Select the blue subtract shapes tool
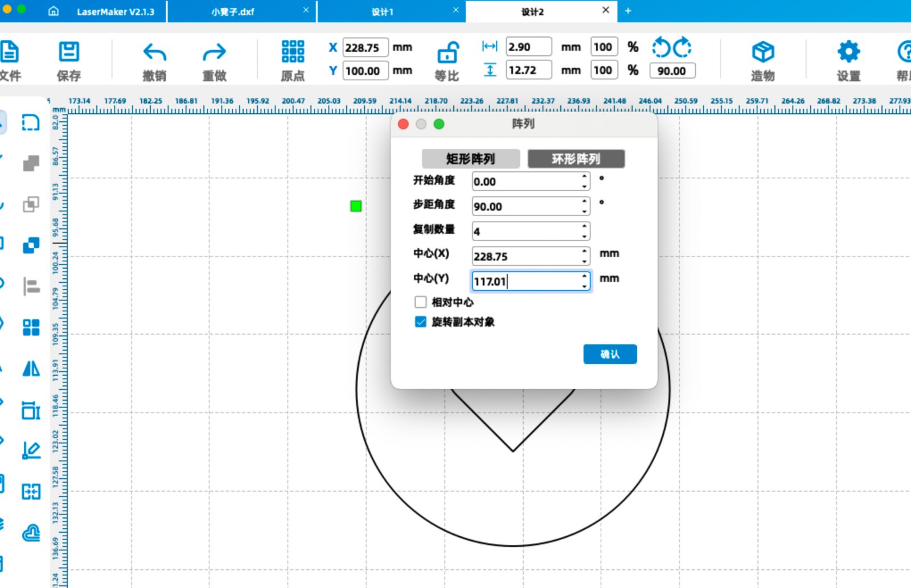This screenshot has height=588, width=911. point(31,245)
